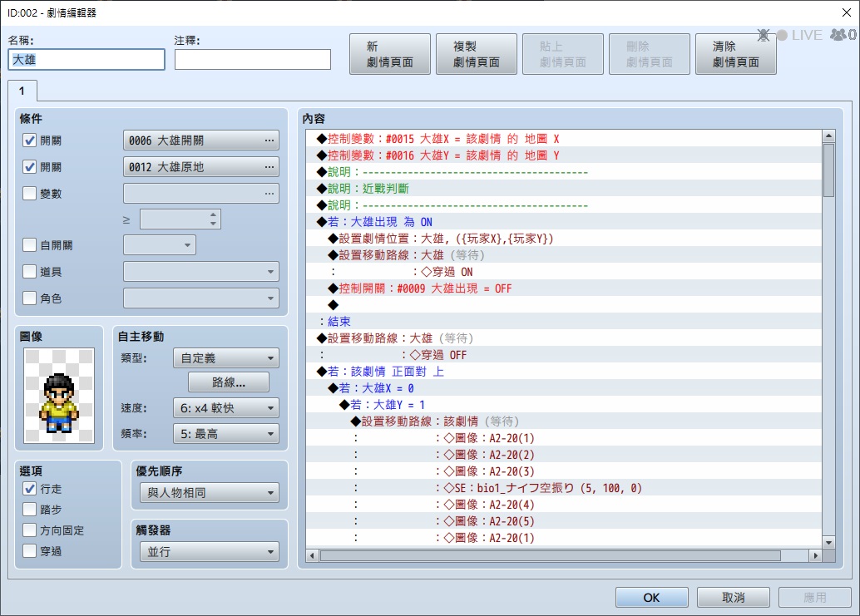Viewport: 860px width, 616px height.
Task: Click the horizontal scrollbar in 內容 list
Action: pos(550,555)
